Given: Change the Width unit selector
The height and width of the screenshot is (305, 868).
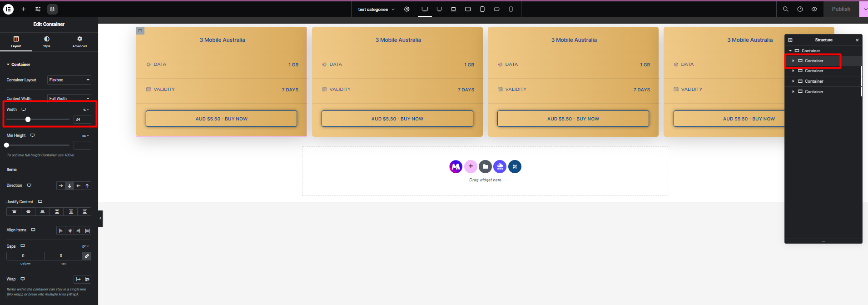Looking at the screenshot, I should (x=86, y=110).
